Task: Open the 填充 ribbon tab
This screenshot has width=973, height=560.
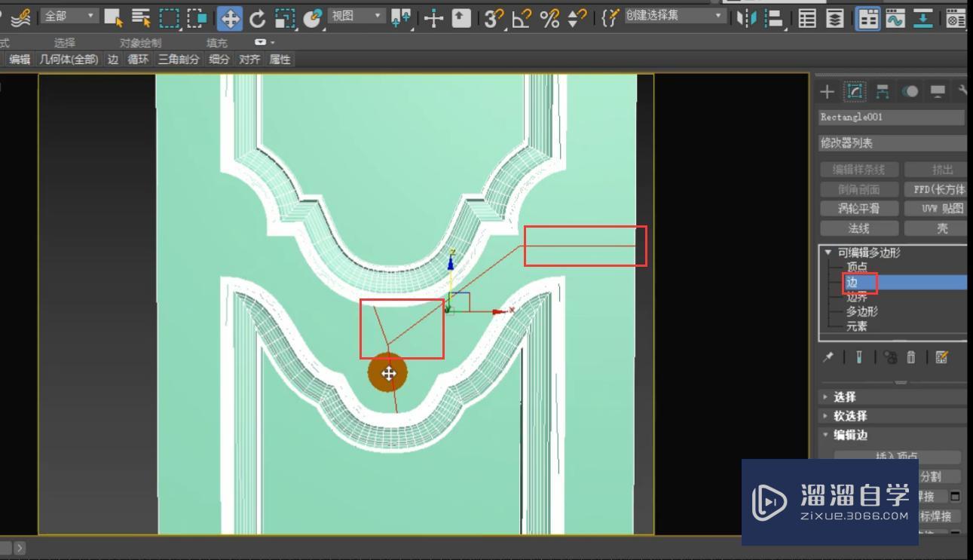Action: coord(217,43)
